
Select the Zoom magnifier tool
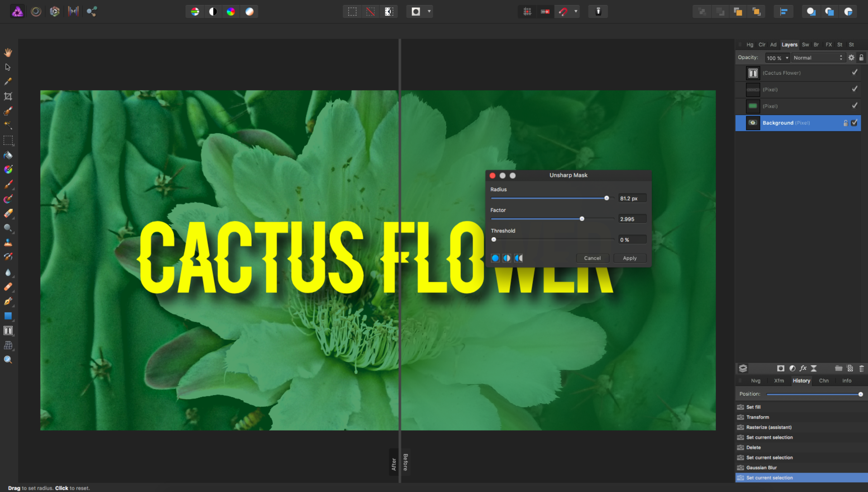pyautogui.click(x=8, y=360)
